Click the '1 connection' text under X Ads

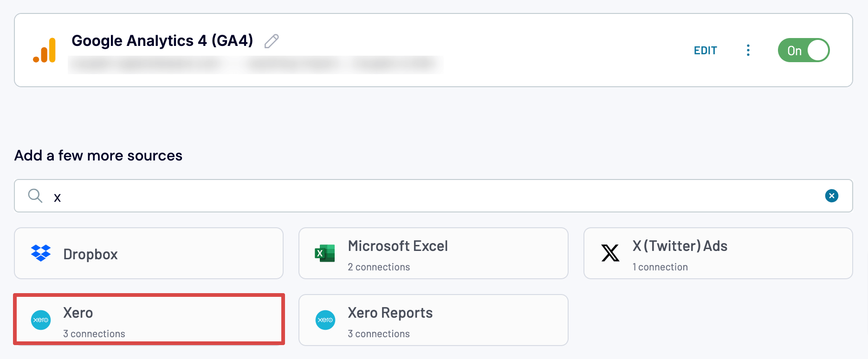(x=660, y=267)
